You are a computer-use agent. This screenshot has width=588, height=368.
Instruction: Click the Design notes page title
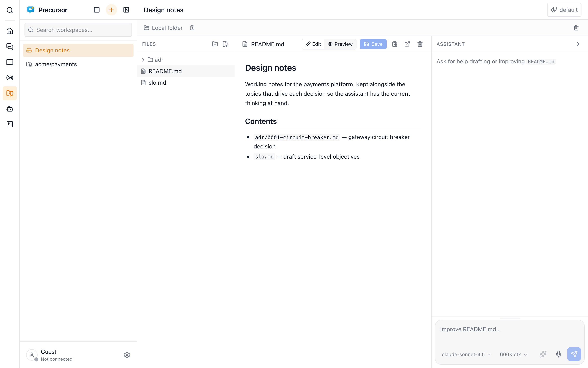pyautogui.click(x=164, y=10)
